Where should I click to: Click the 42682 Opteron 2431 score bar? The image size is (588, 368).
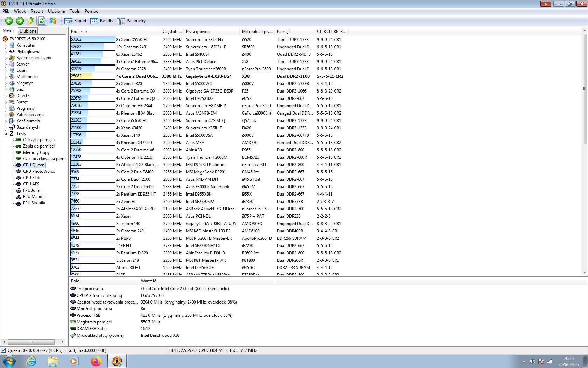(93, 47)
